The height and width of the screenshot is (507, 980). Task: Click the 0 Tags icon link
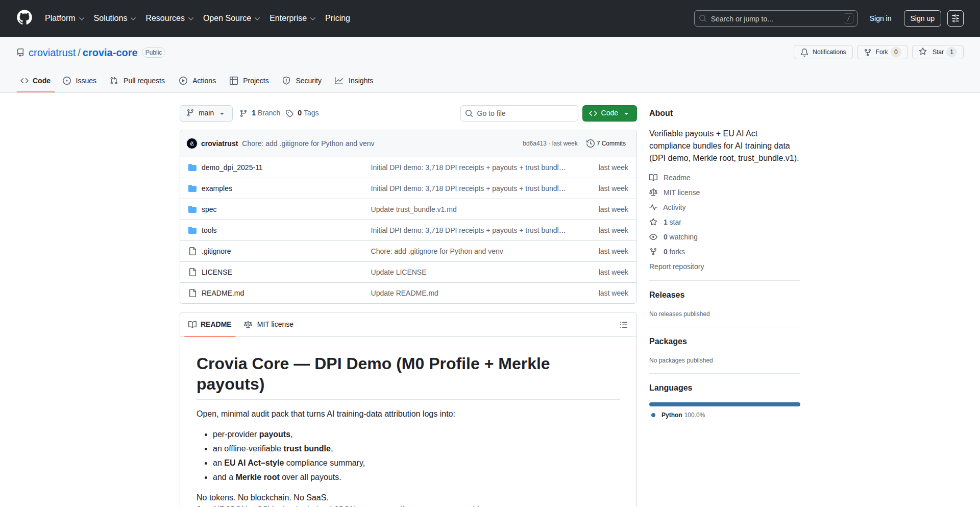pyautogui.click(x=290, y=113)
